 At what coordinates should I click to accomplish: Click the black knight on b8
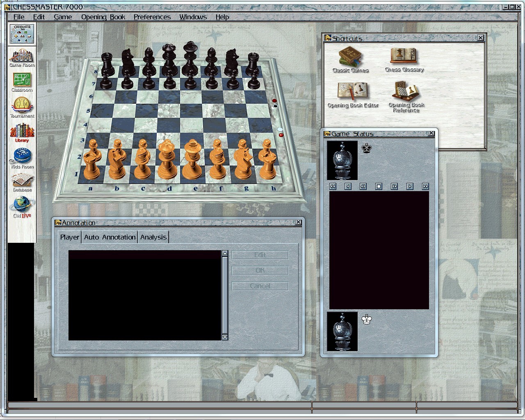coord(128,62)
